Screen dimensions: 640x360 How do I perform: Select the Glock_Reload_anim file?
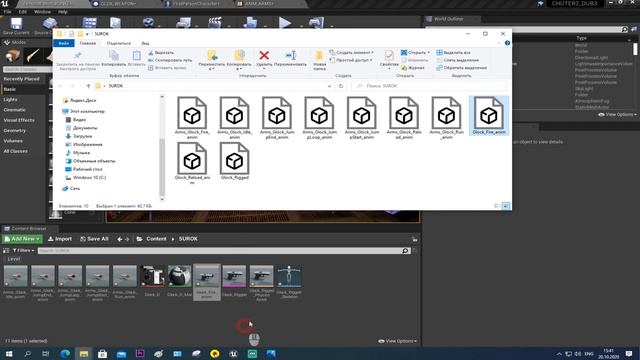coord(192,163)
